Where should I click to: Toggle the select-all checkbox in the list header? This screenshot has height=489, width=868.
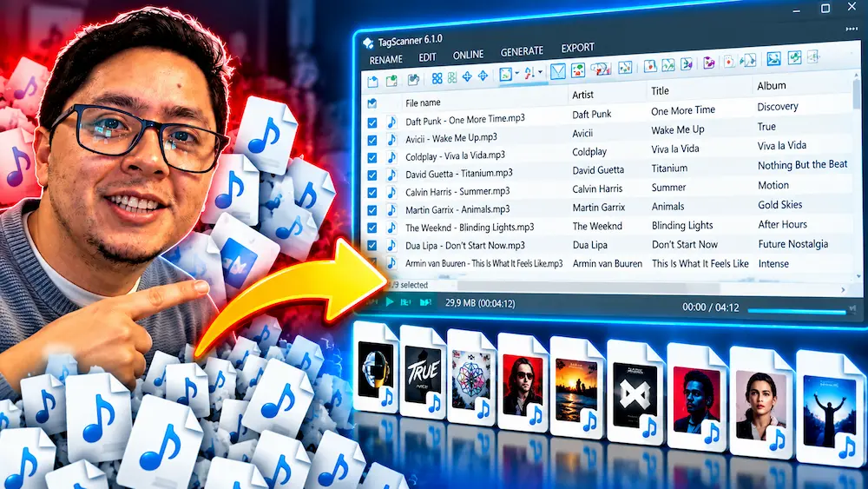(x=372, y=103)
